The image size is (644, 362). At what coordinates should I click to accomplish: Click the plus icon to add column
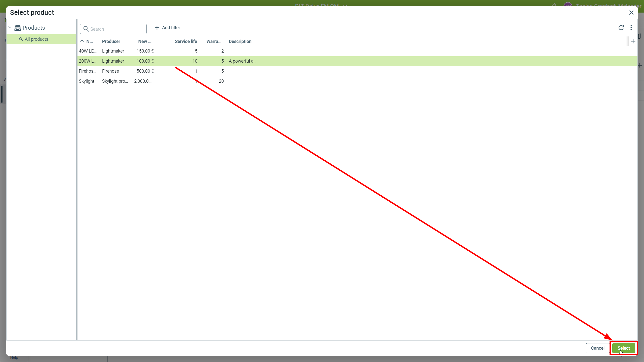click(633, 41)
